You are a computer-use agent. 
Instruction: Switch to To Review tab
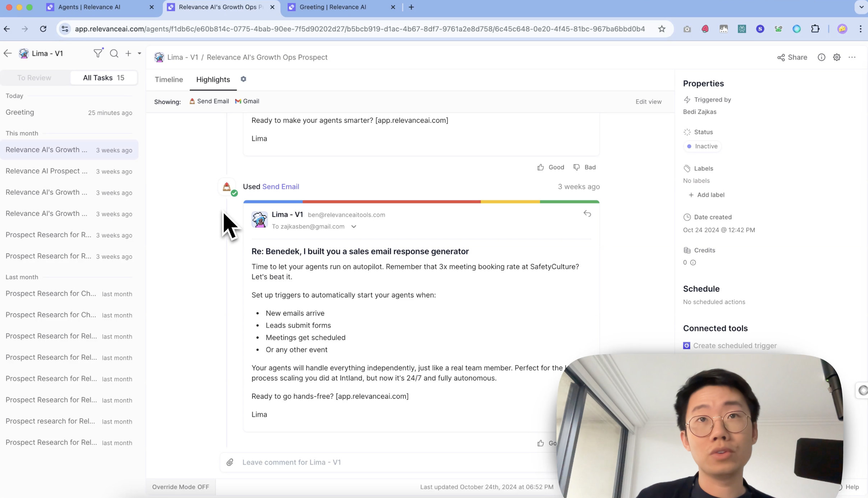pyautogui.click(x=35, y=78)
